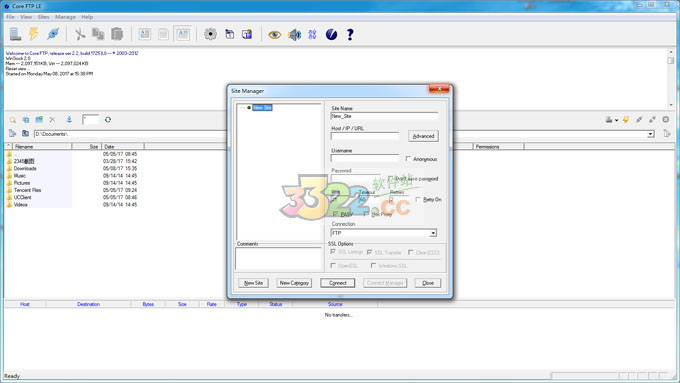This screenshot has width=680, height=383.
Task: Click the eye view icon in toolbar
Action: (x=275, y=34)
